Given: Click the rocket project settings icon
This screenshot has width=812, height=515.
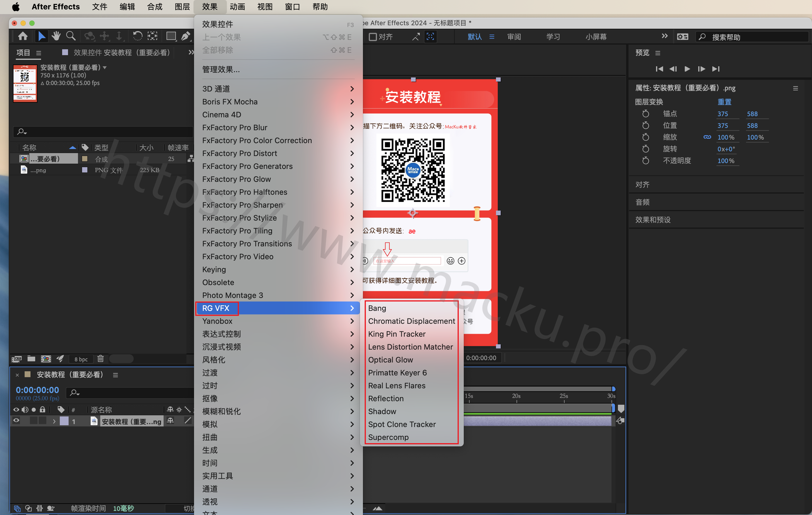Looking at the screenshot, I should point(60,358).
